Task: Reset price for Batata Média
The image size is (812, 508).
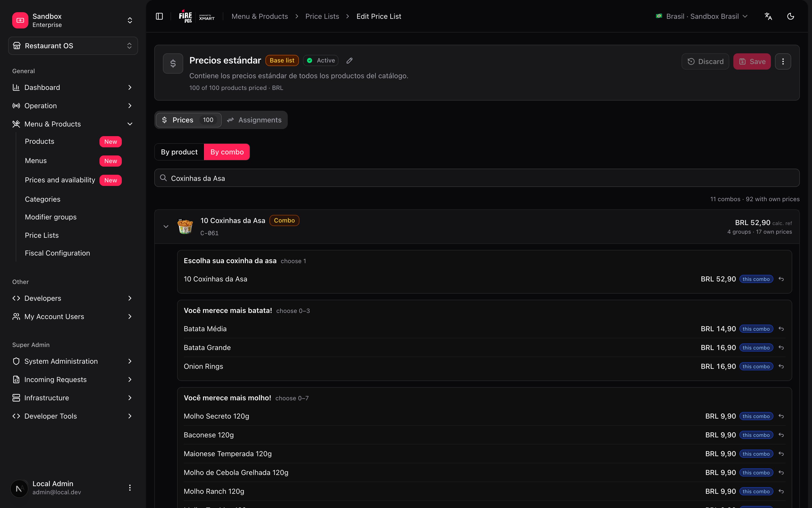Action: click(x=781, y=329)
